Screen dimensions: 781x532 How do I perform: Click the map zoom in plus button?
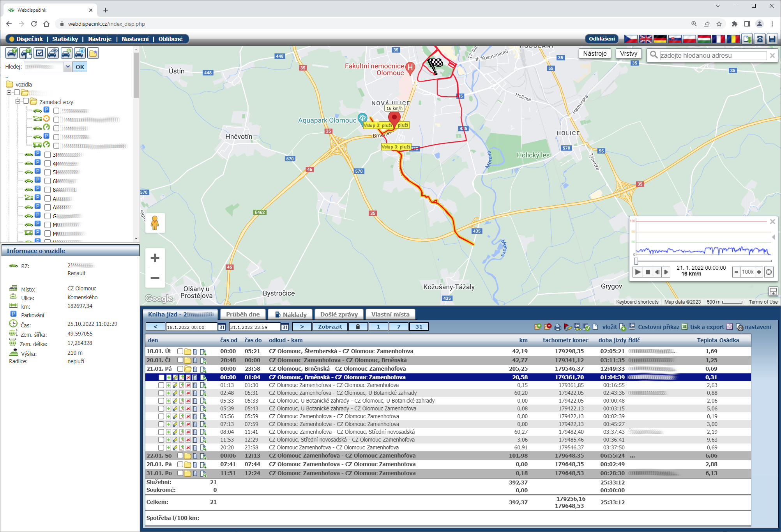tap(155, 258)
